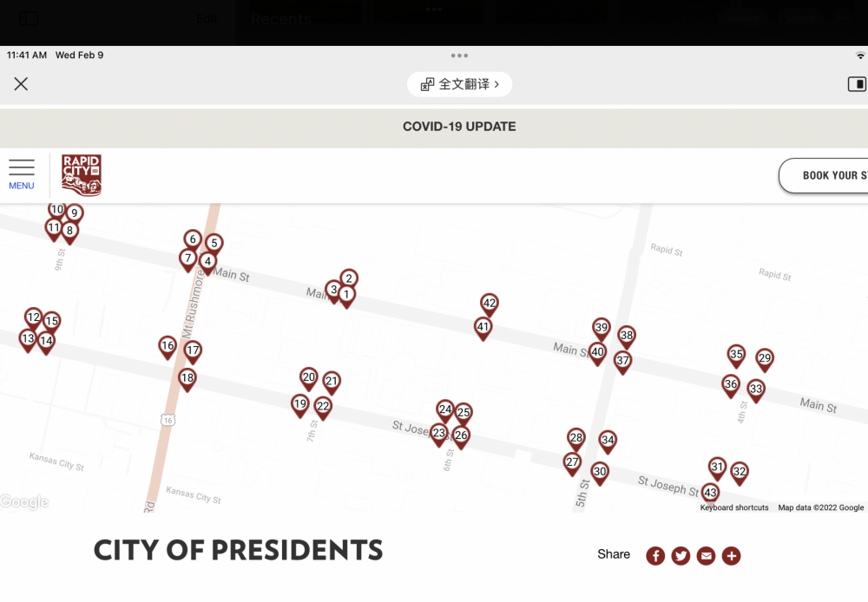The width and height of the screenshot is (868, 602).
Task: Close the in-app browser view
Action: 21,84
